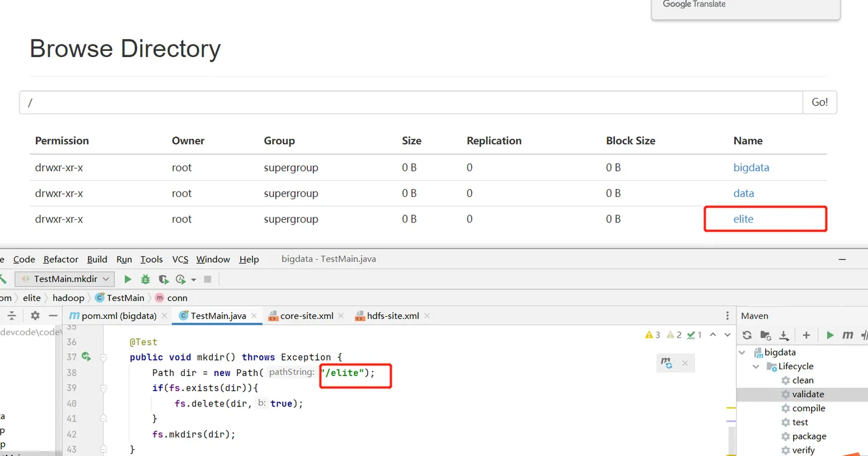
Task: Reload all Maven projects in Maven panel
Action: 747,335
